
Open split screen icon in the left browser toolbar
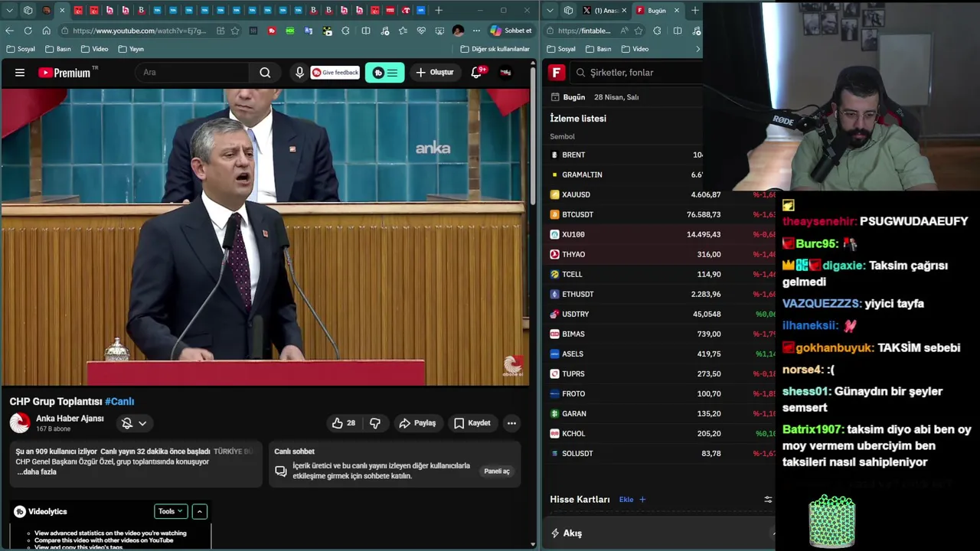tap(366, 31)
